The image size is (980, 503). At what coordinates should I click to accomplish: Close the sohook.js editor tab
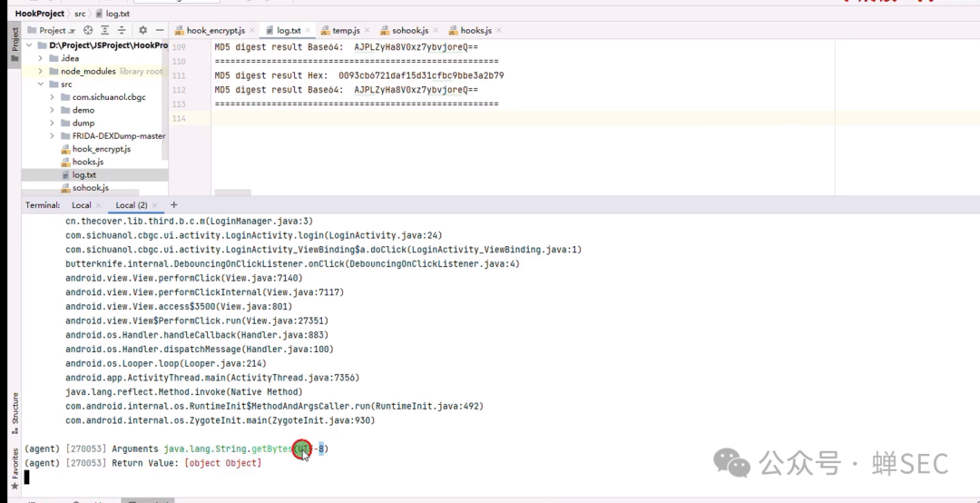coord(435,31)
